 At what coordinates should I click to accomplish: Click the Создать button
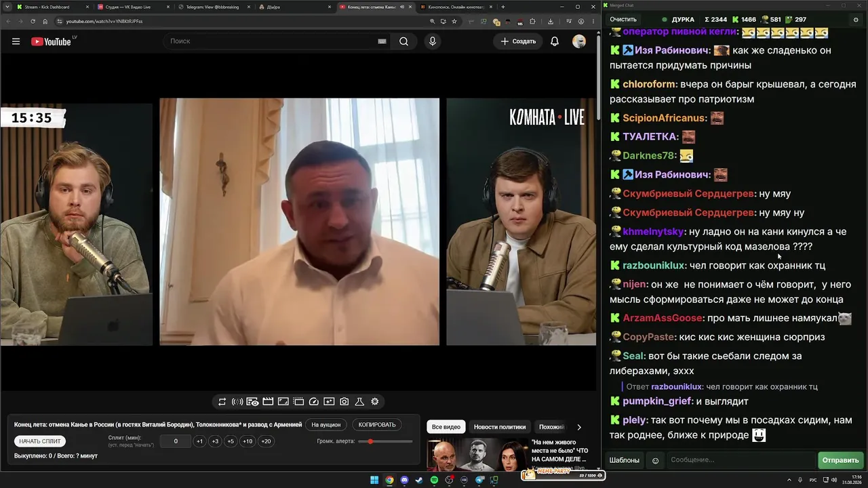[519, 41]
